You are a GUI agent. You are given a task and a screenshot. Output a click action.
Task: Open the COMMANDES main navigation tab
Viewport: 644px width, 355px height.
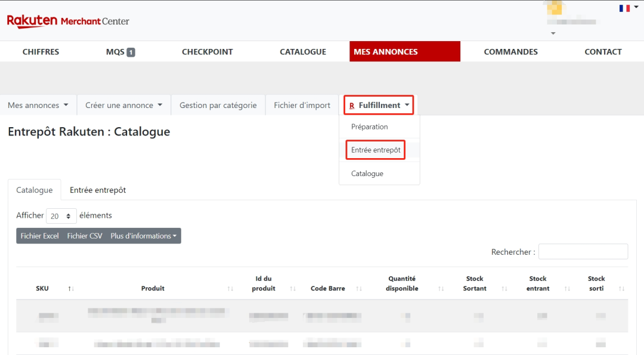click(510, 52)
